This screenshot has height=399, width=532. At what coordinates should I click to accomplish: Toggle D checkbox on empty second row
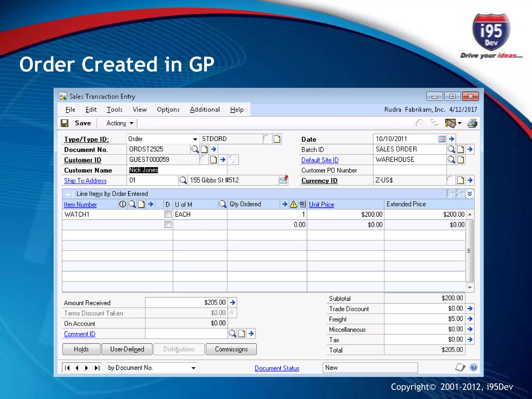[x=168, y=225]
